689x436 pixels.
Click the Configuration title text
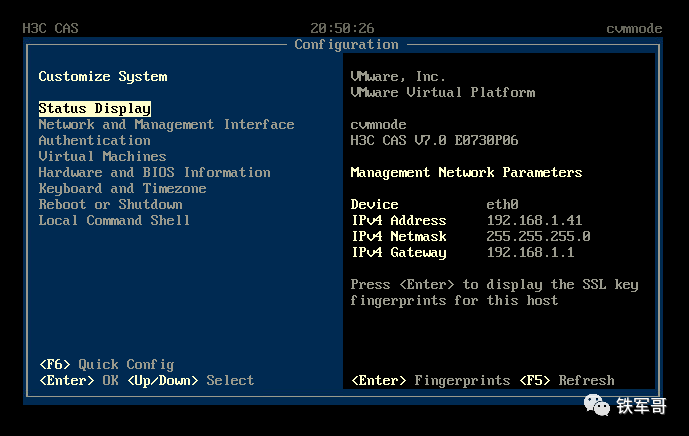click(x=346, y=44)
